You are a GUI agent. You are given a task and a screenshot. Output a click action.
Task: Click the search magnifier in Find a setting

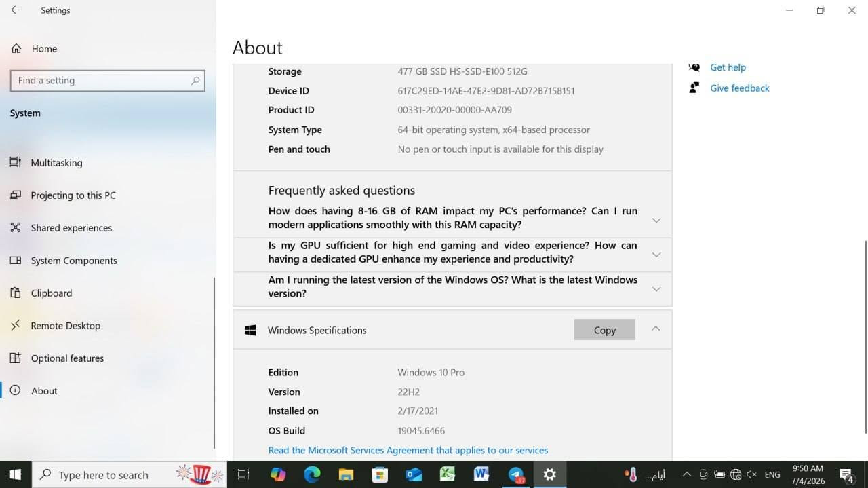point(195,80)
